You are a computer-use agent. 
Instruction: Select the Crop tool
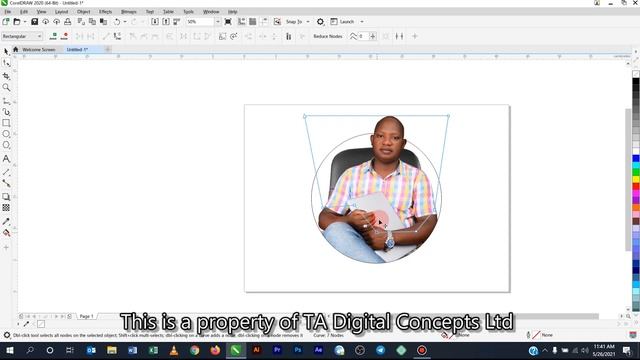point(6,76)
